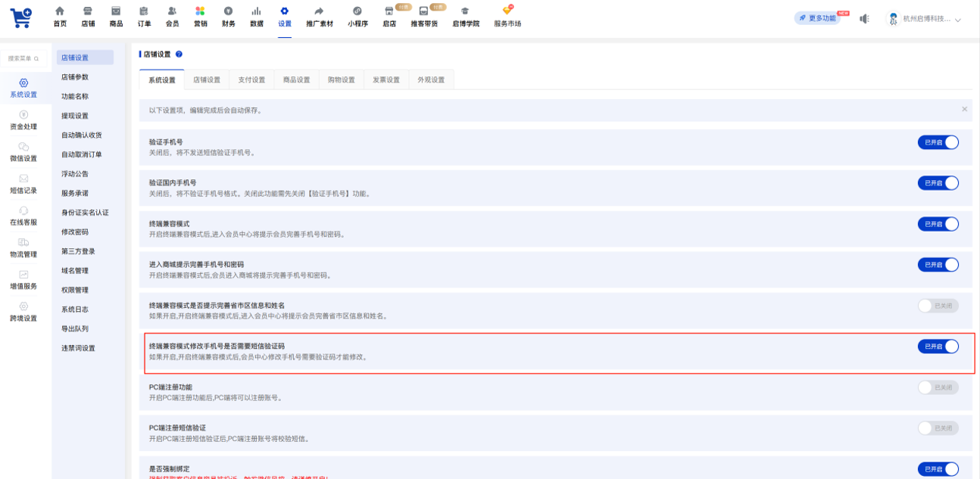
Task: Open 身份证实名认证 in the submenu
Action: click(x=85, y=213)
